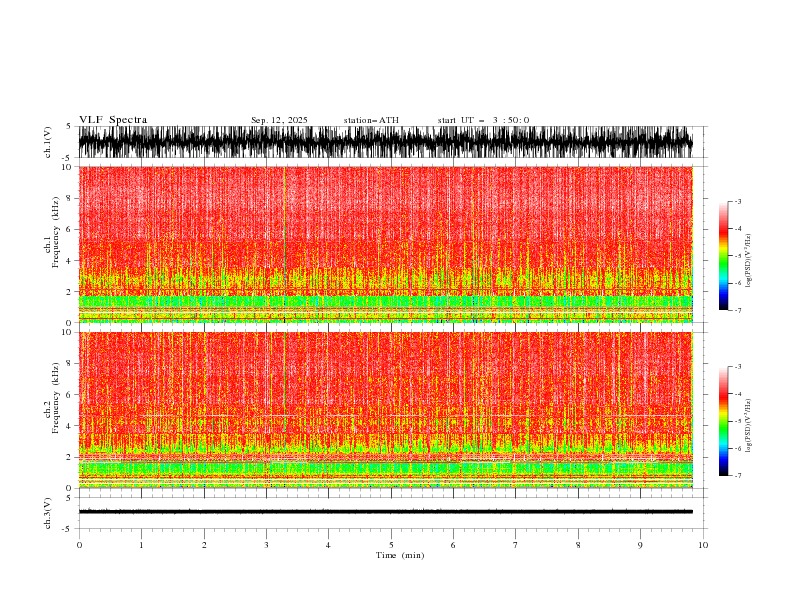
Task: Click the '-7' tick on upper colorbar
Action: [x=737, y=310]
